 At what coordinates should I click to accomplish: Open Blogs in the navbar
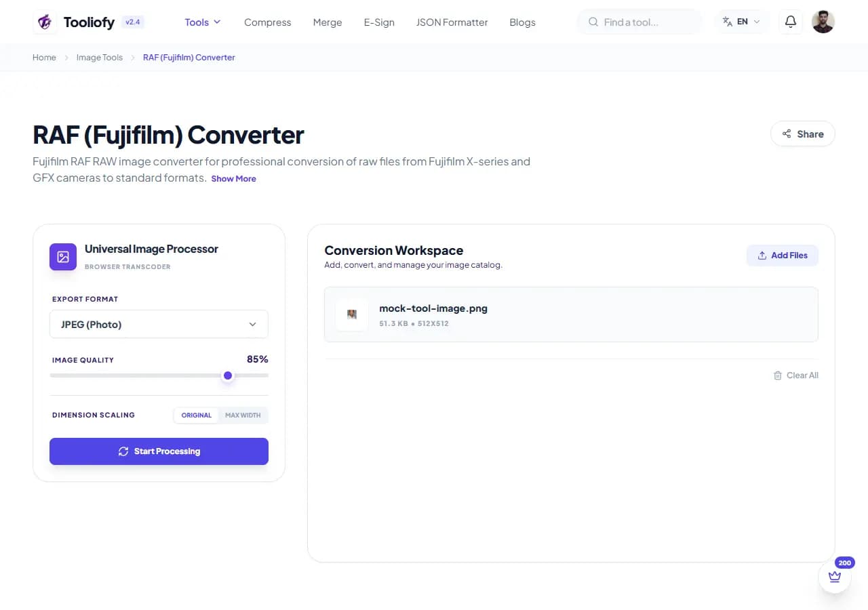click(x=522, y=22)
